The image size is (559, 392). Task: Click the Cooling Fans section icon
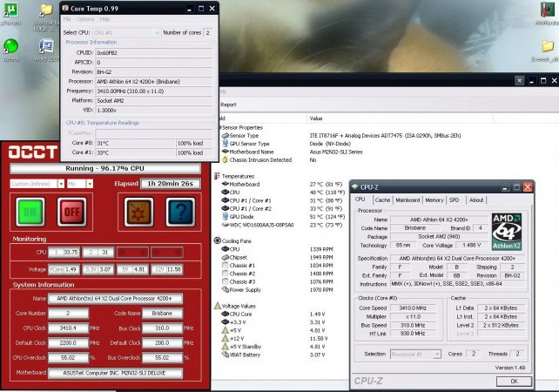(217, 240)
